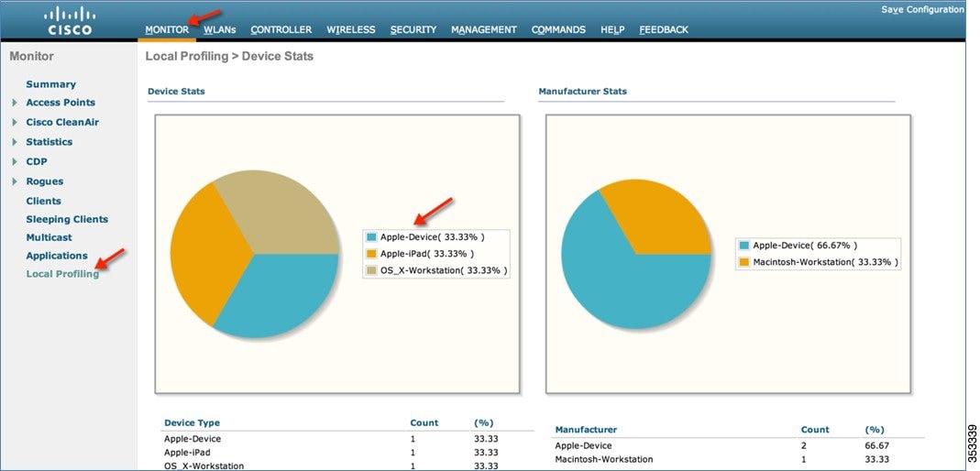Open the SECURITY menu
This screenshot has width=980, height=471.
click(413, 29)
